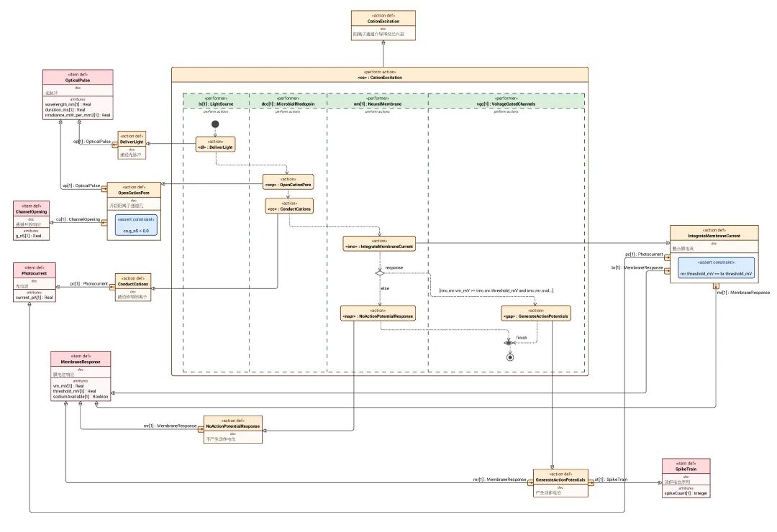Click the imc.mr.vm_mV >= imc.mr.threshold_mV guard condition
The image size is (777, 532).
(496, 290)
